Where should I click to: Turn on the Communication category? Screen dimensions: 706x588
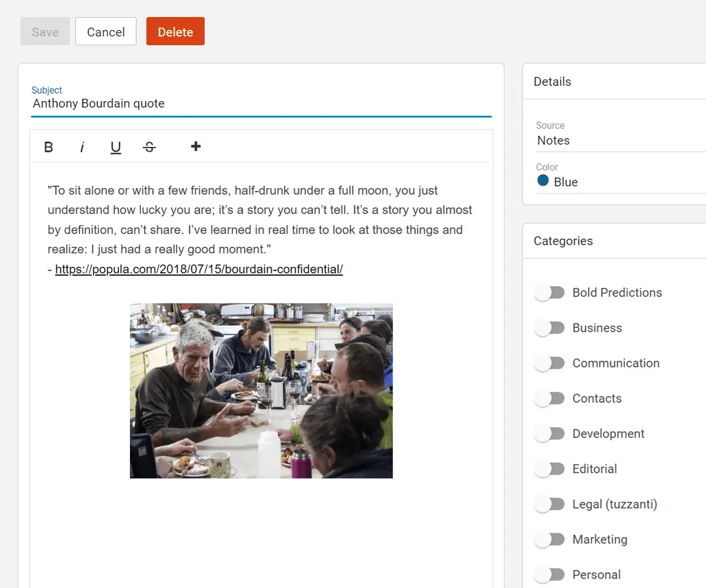point(550,363)
